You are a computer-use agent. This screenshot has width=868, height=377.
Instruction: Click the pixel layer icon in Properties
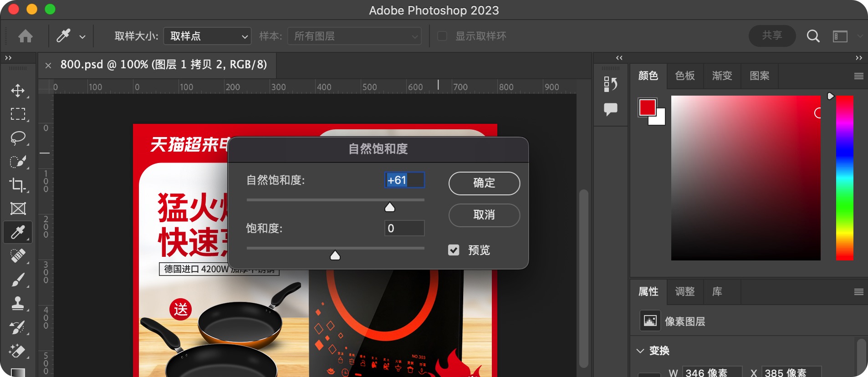650,321
